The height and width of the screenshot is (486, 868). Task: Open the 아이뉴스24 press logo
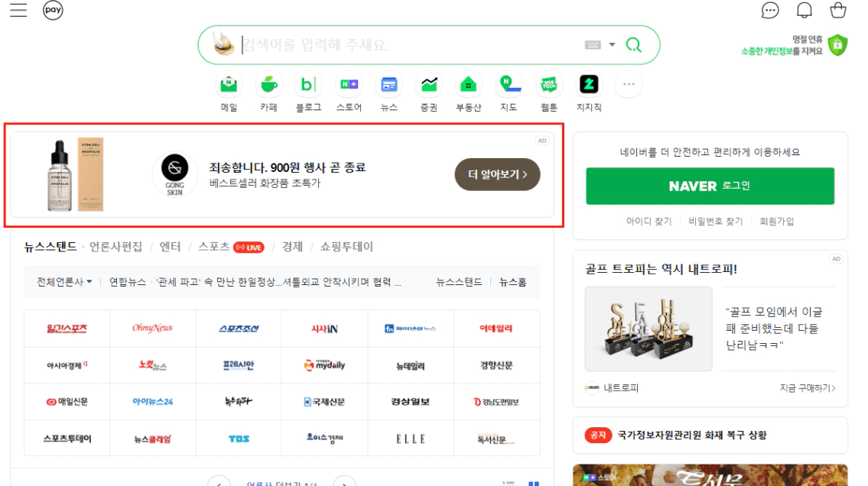(x=153, y=402)
